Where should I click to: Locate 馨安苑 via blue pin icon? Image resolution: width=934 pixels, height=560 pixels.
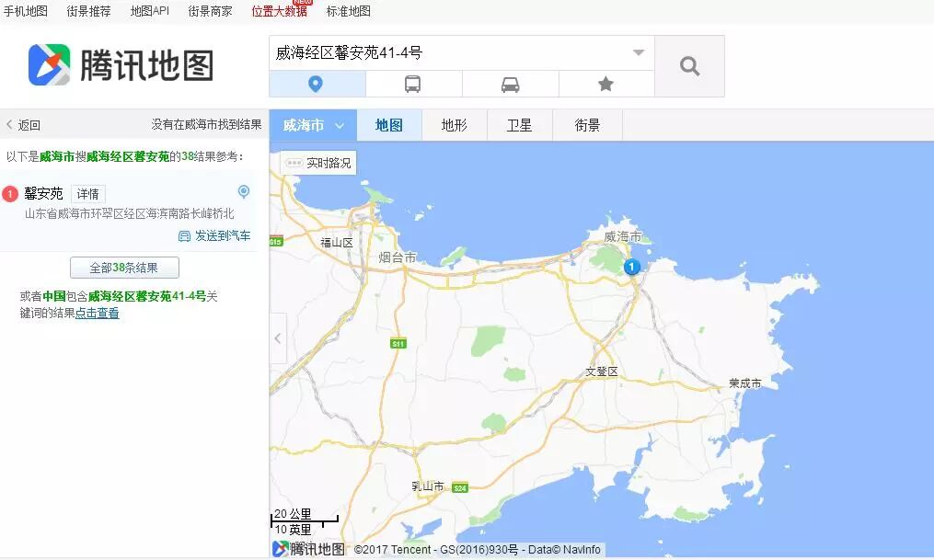coord(244,191)
